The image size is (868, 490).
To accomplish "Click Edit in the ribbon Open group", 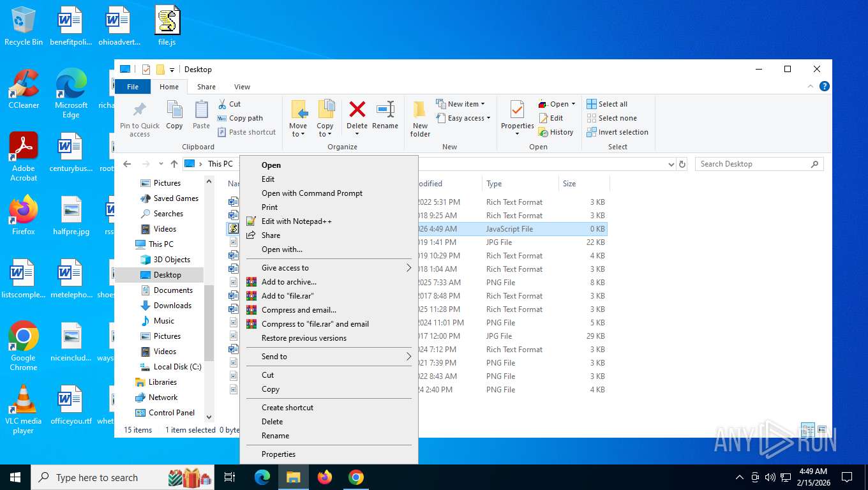I will (551, 118).
